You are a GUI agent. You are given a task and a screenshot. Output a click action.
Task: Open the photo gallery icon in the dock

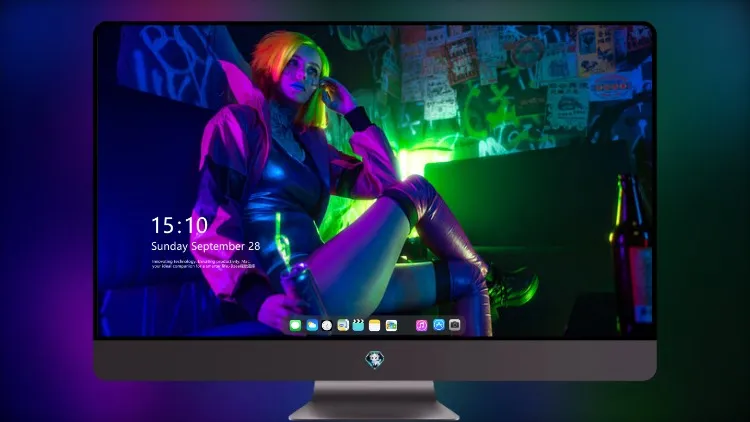(x=391, y=325)
